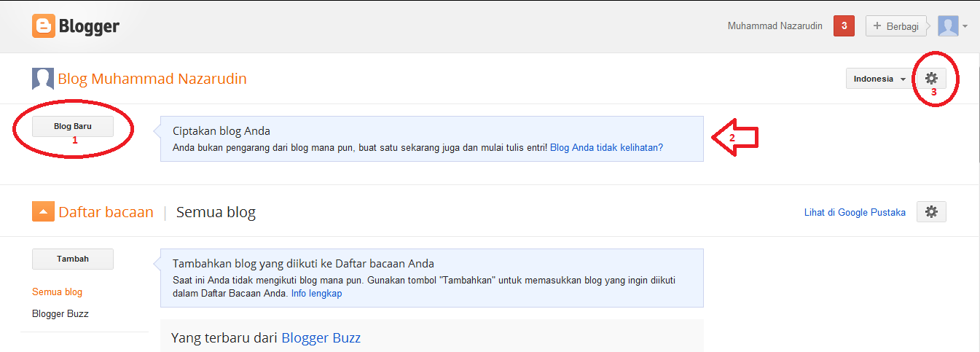
Task: Open the Indonesia language dropdown
Action: click(x=879, y=79)
